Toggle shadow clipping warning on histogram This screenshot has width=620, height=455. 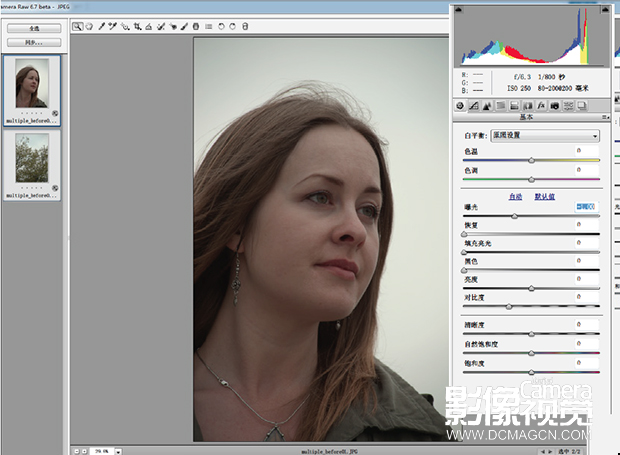(459, 9)
